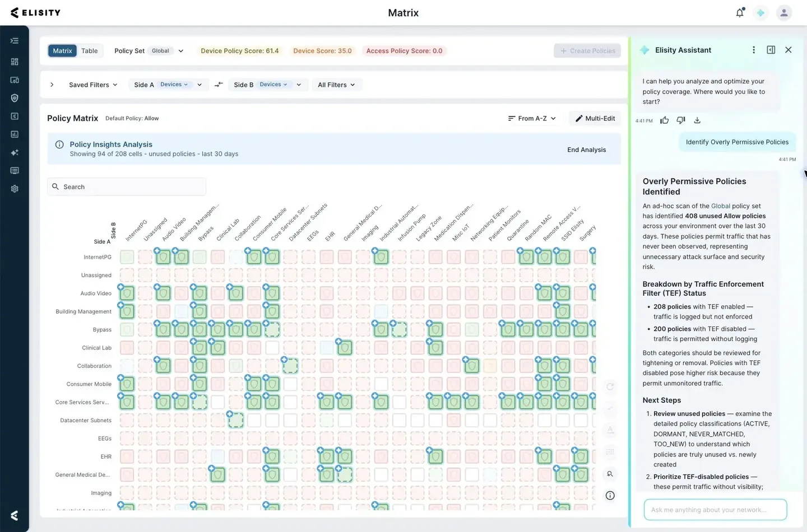Viewport: 807px width, 532px height.
Task: Open the From A-Z sort dropdown
Action: coord(532,119)
